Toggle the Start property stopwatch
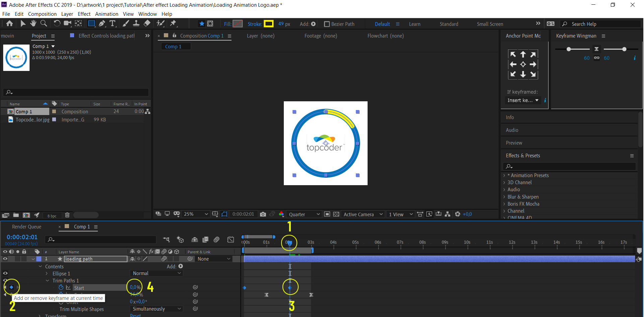Image resolution: width=644 pixels, height=317 pixels. pos(61,287)
